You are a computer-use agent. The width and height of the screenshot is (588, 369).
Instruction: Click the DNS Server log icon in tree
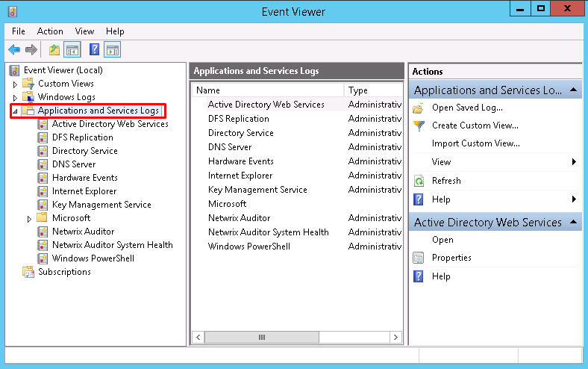pos(43,164)
